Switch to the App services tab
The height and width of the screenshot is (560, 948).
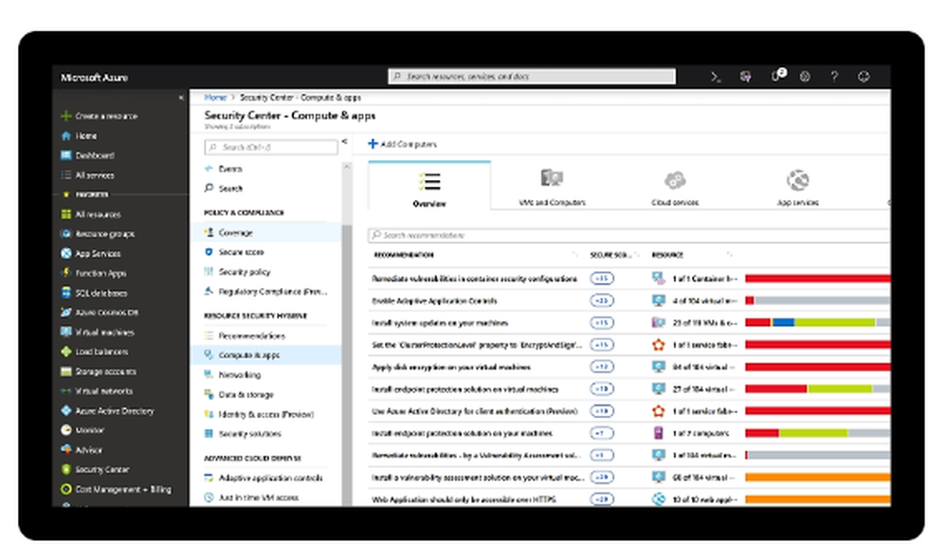797,186
